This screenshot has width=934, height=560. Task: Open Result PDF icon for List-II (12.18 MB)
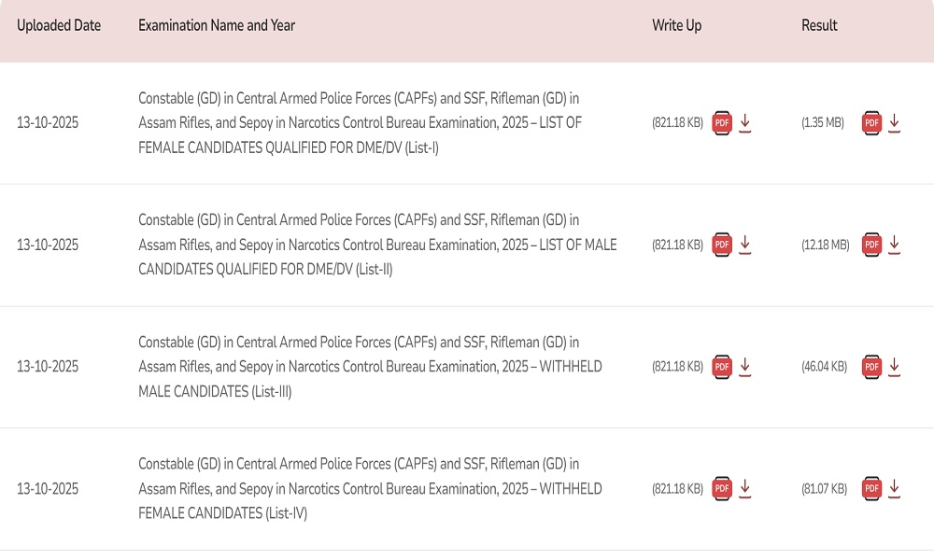point(871,245)
